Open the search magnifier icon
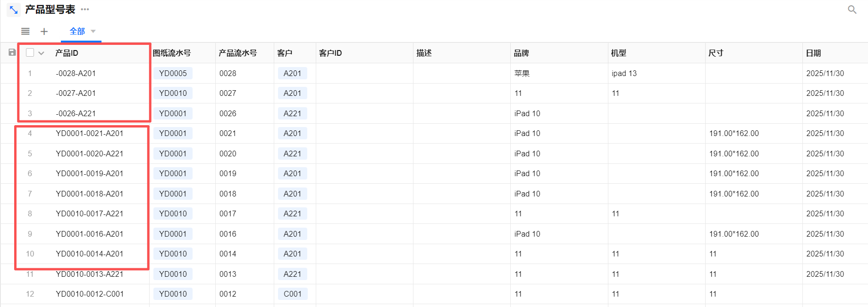Image resolution: width=868 pixels, height=307 pixels. 852,9
